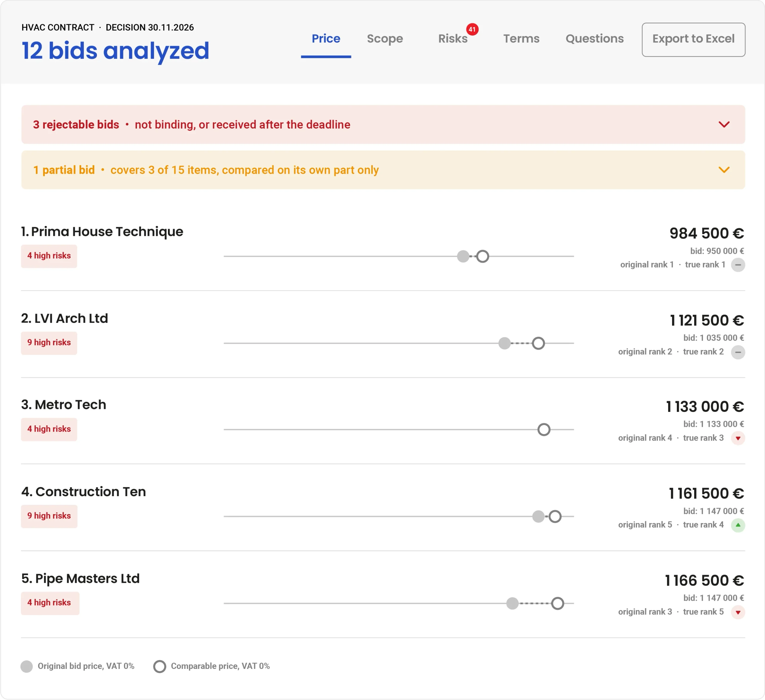Click Metro Tech's comparable price marker
This screenshot has height=700, width=765.
point(544,429)
